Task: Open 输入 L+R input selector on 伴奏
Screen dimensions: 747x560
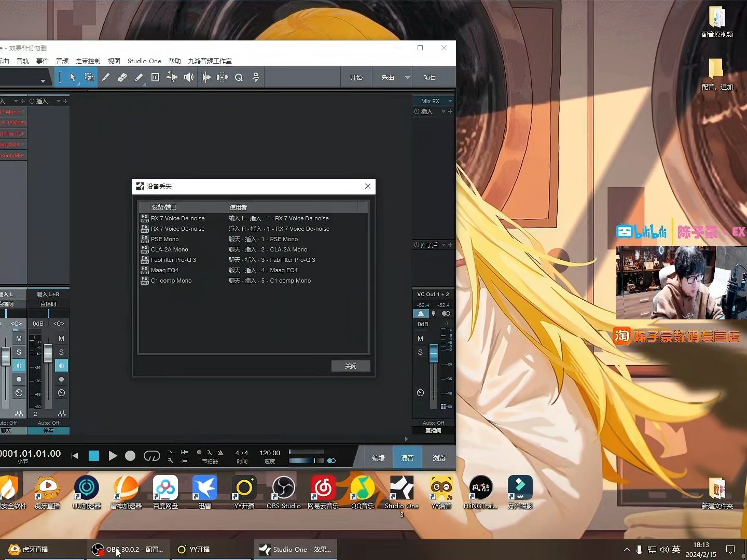Action: pos(48,294)
